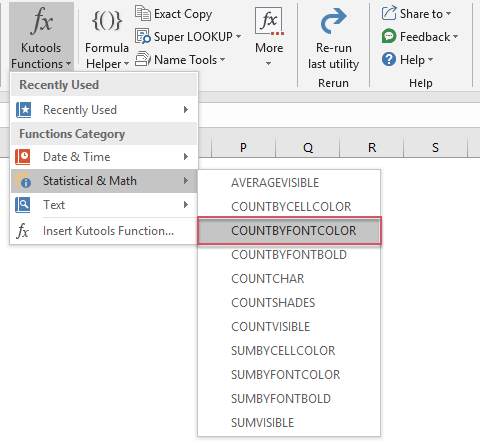The image size is (480, 444).
Task: Open the Feedback dropdown arrow
Action: coord(455,36)
